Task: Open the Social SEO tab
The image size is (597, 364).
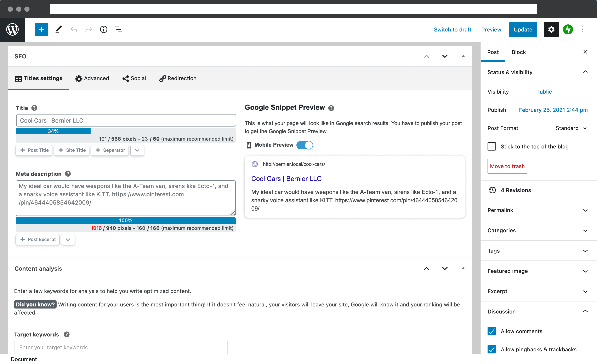Action: [x=134, y=78]
